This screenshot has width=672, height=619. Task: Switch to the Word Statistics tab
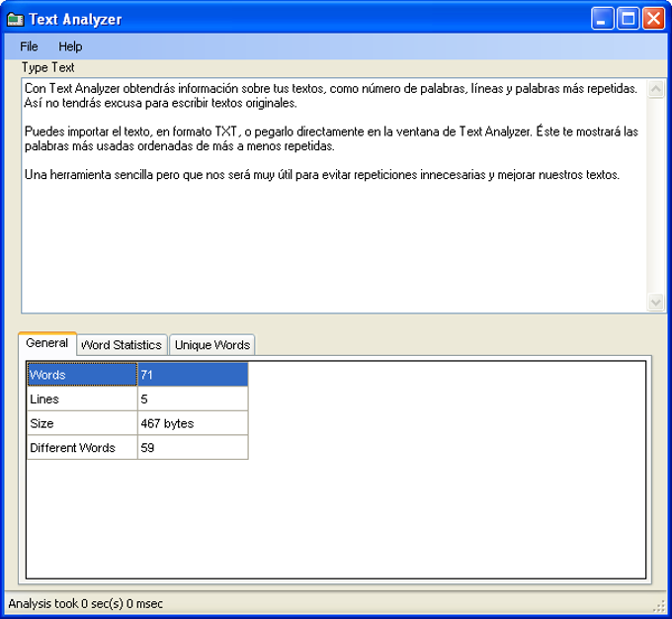click(122, 345)
